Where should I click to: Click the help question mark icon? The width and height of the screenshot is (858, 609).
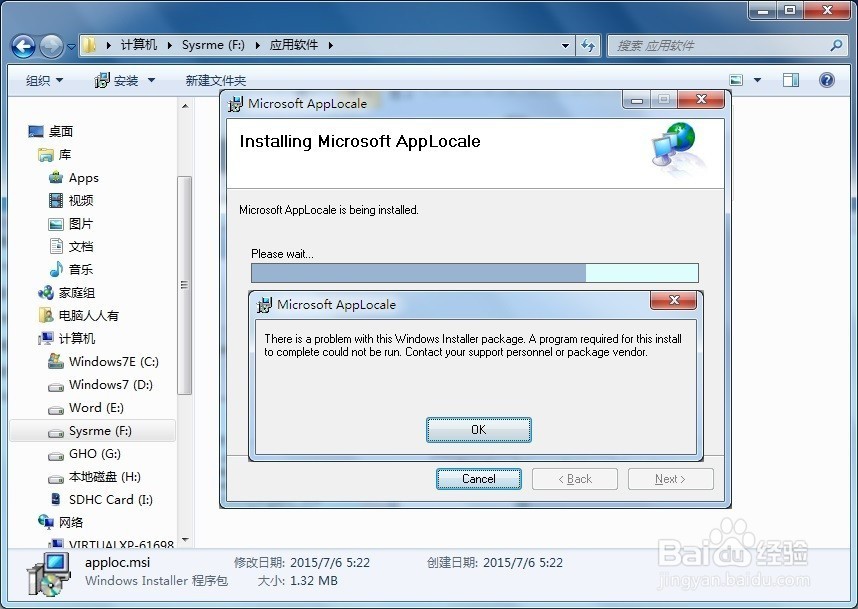tap(826, 80)
